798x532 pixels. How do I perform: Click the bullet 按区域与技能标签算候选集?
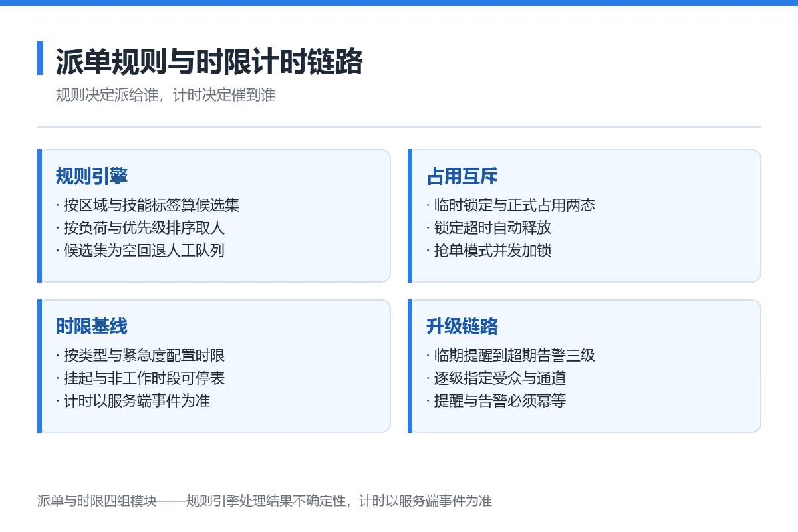(148, 205)
